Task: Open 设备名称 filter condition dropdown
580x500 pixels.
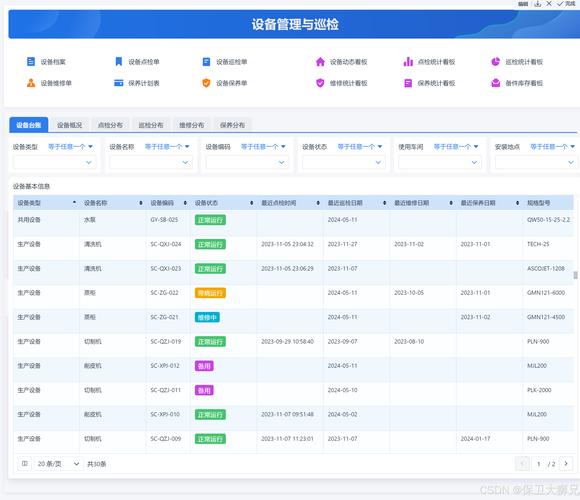Action: (167, 147)
